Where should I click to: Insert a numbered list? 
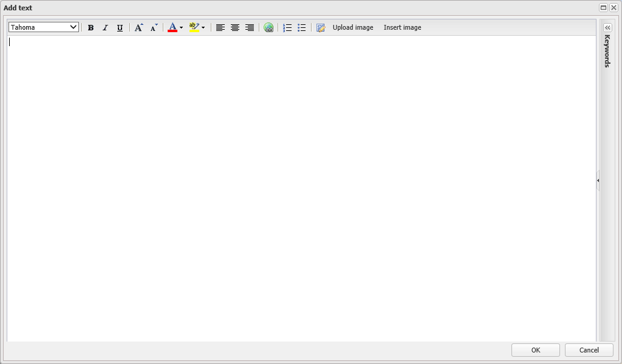[x=287, y=28]
